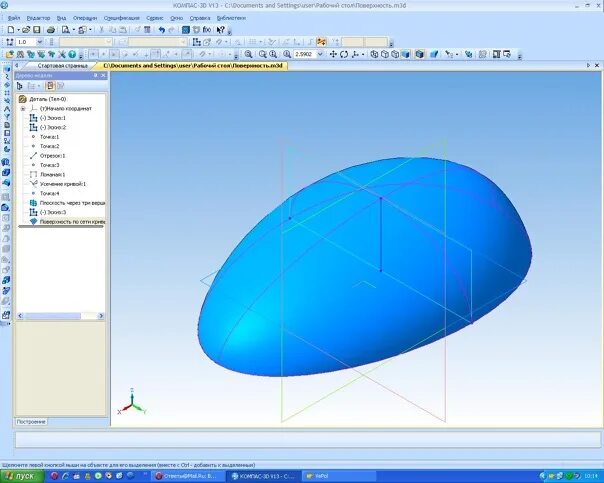Click the Windows Пуск start button
Screen dimensions: 604x483
pyautogui.click(x=21, y=476)
